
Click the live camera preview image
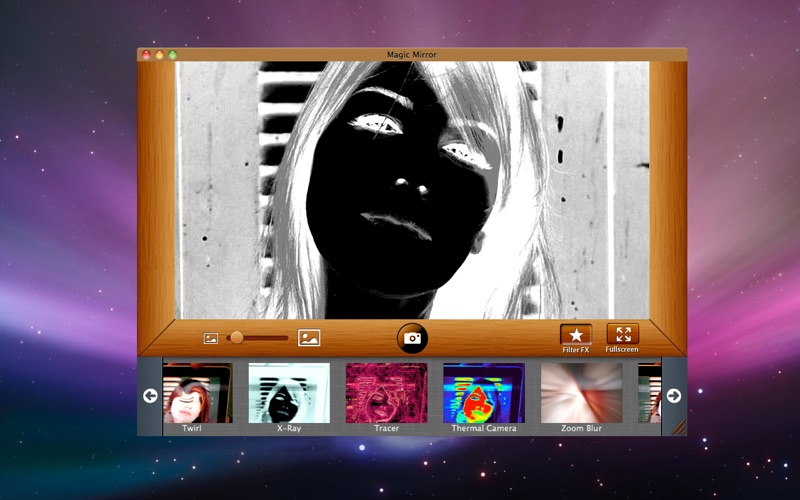point(412,190)
